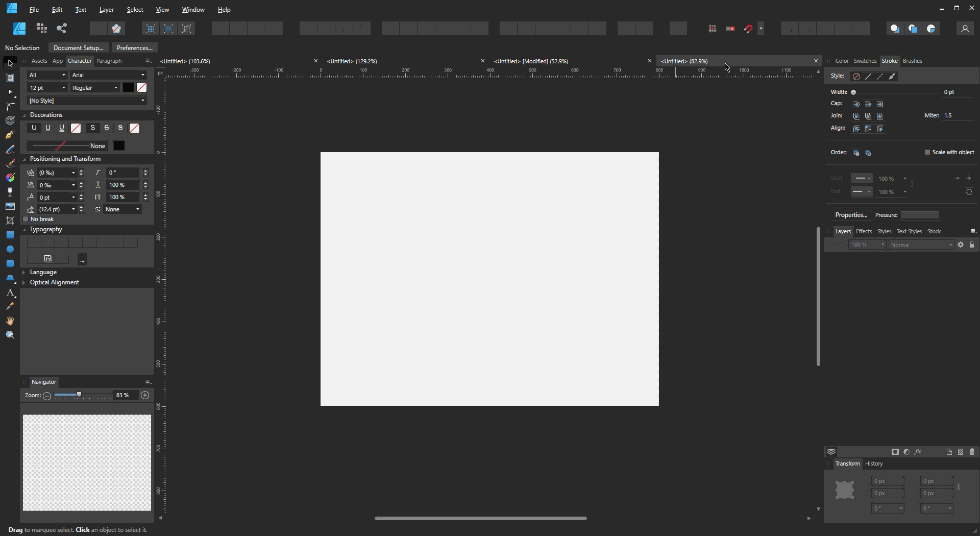This screenshot has width=980, height=536.
Task: Click the Navigator preview thumbnail
Action: pos(87,463)
